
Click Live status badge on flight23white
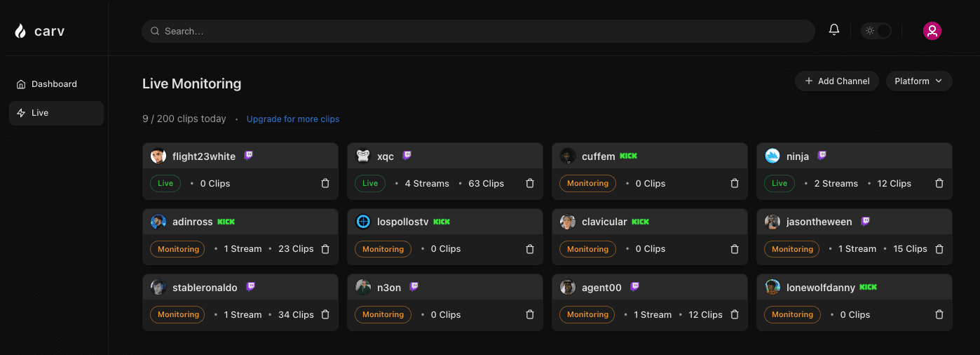[x=165, y=183]
